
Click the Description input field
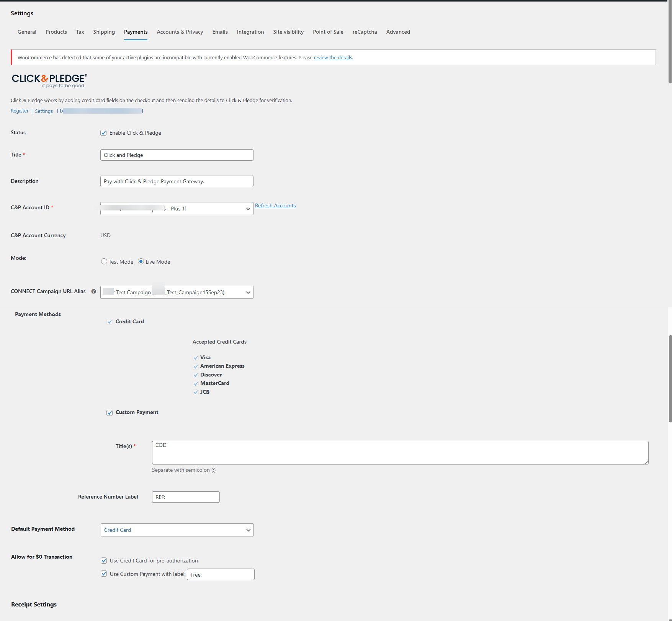coord(177,181)
